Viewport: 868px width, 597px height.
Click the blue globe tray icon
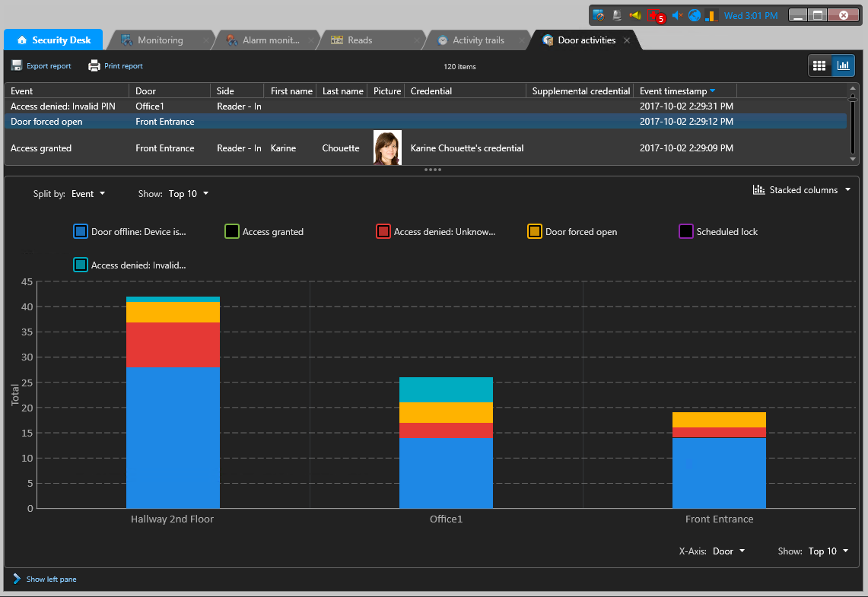695,16
